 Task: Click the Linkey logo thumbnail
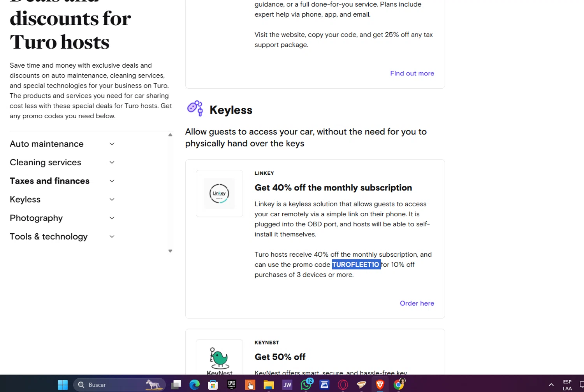[219, 194]
